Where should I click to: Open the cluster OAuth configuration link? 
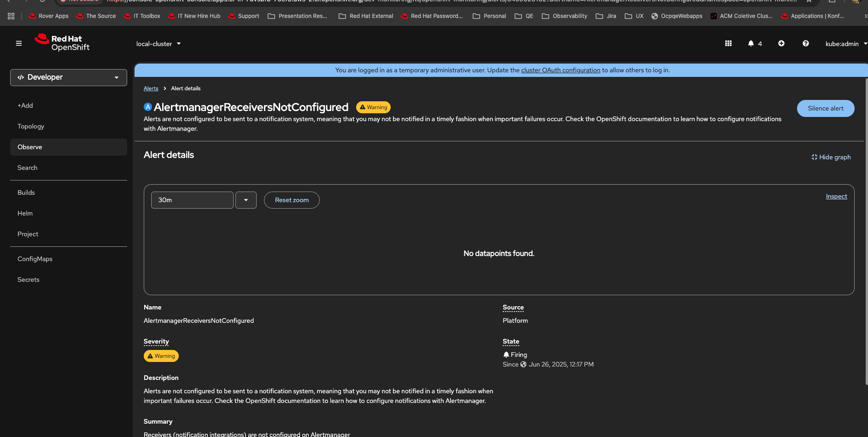click(x=561, y=70)
